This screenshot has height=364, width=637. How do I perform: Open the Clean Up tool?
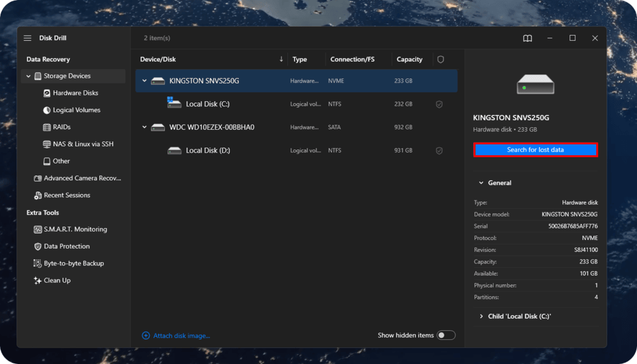57,281
